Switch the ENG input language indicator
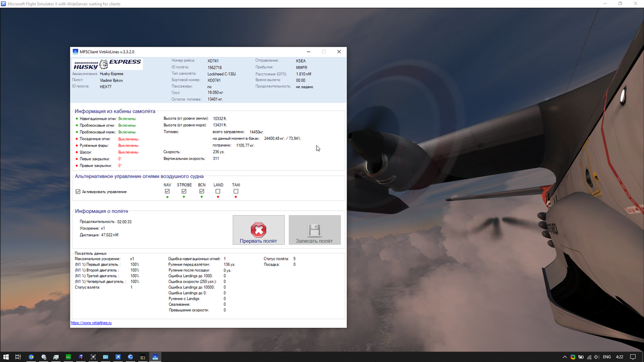 click(x=607, y=357)
